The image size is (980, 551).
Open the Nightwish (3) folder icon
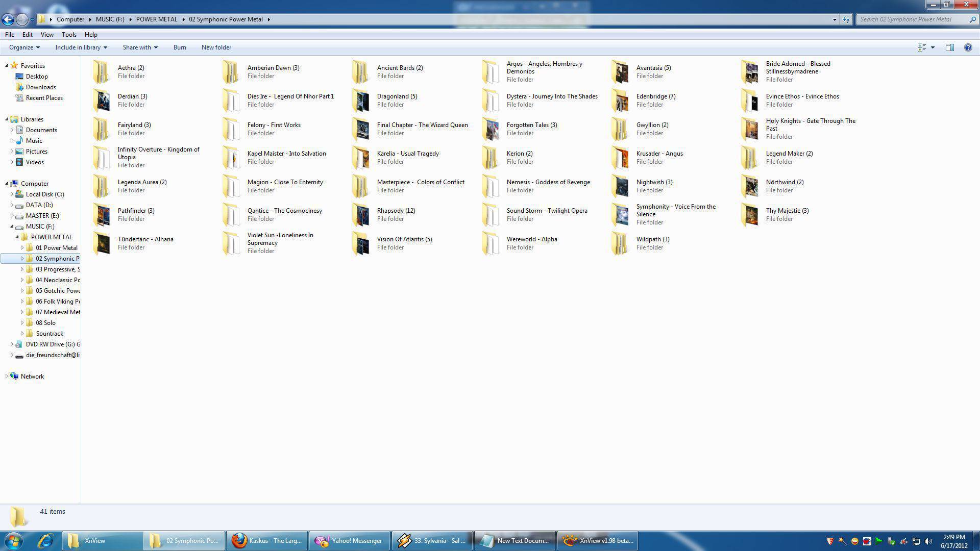[620, 186]
